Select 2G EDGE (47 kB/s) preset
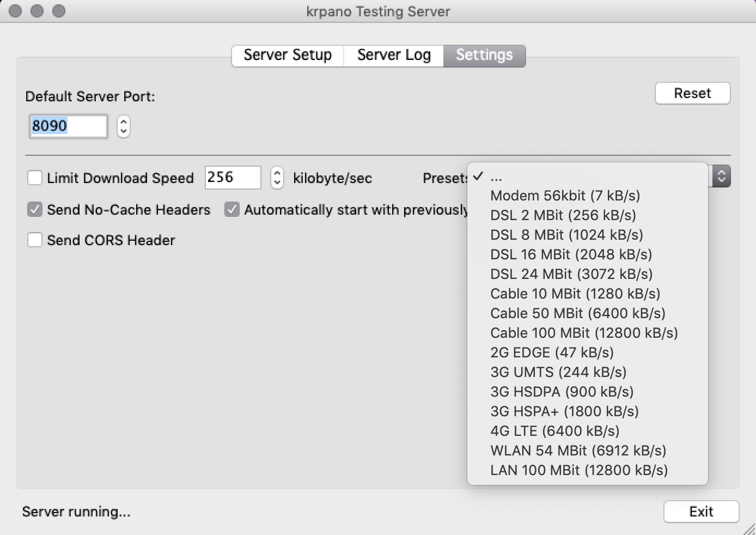 (x=588, y=352)
